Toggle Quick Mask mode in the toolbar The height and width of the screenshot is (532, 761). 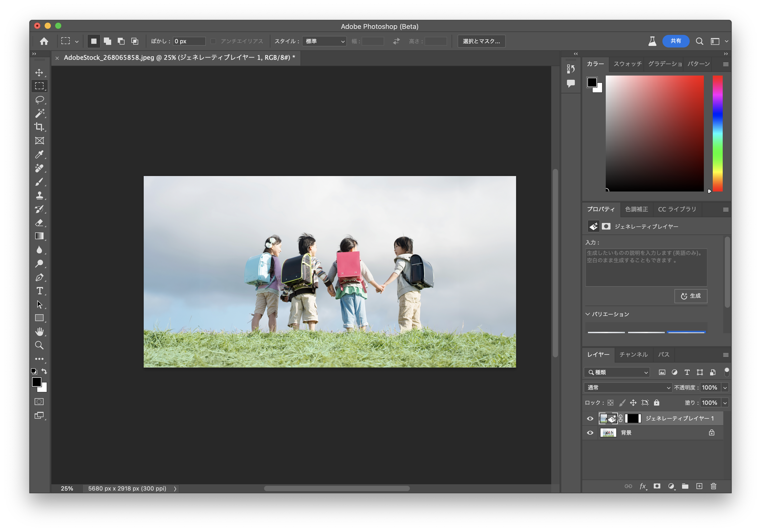[39, 402]
